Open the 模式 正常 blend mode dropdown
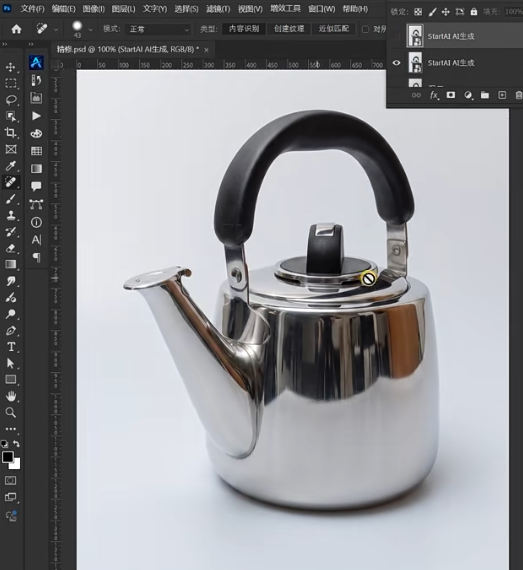The image size is (523, 570). (x=158, y=29)
